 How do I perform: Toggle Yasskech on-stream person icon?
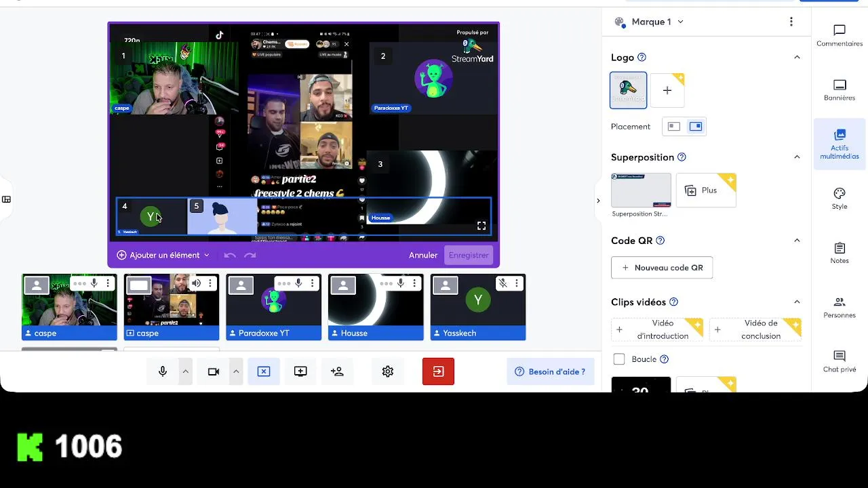point(446,286)
